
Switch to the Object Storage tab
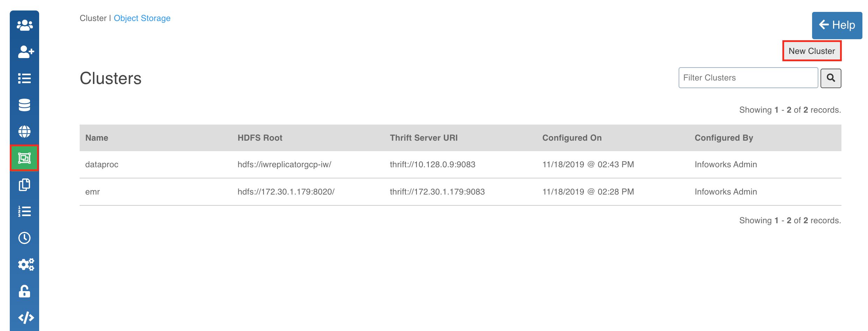(x=142, y=18)
